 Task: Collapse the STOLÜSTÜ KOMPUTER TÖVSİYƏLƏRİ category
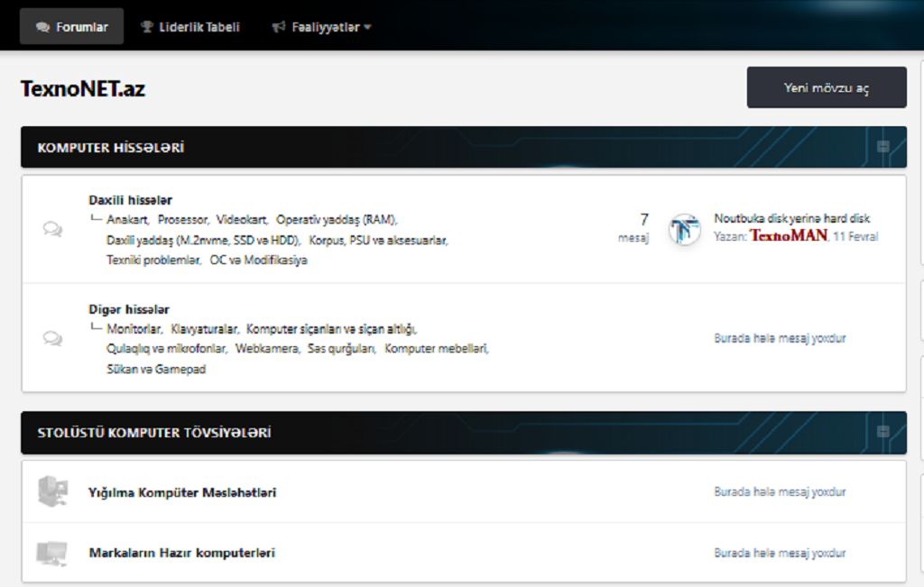pyautogui.click(x=882, y=432)
